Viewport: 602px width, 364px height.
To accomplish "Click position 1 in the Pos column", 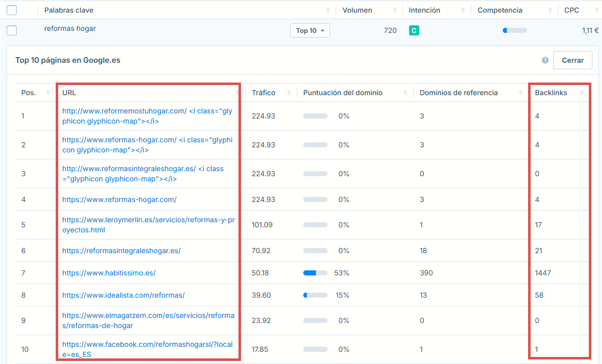I will (23, 116).
